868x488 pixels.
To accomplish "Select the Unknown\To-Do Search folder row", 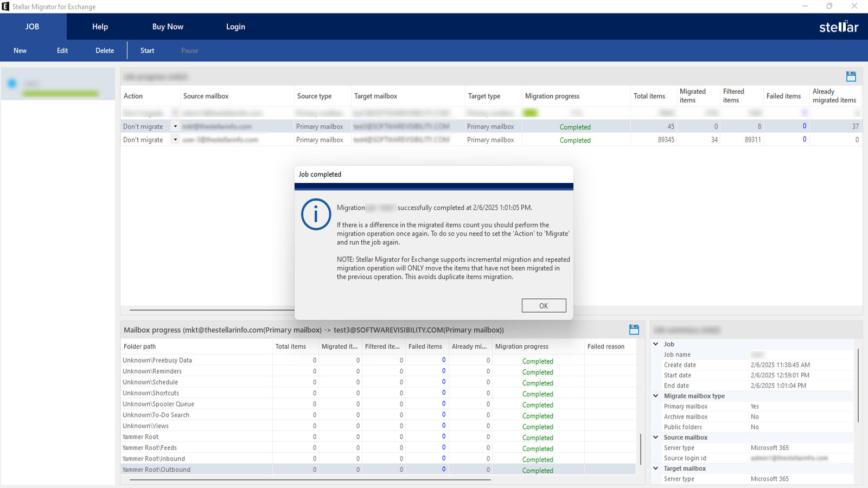I will (x=378, y=415).
